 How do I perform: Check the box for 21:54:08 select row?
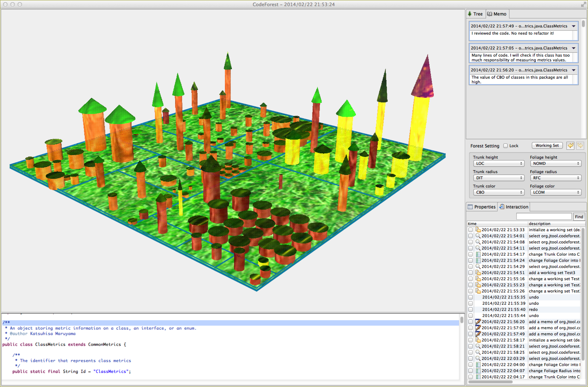(x=470, y=242)
